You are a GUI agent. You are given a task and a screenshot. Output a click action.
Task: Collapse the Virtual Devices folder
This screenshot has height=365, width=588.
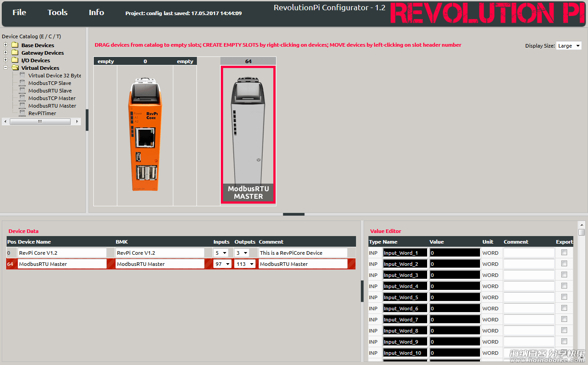click(x=5, y=68)
